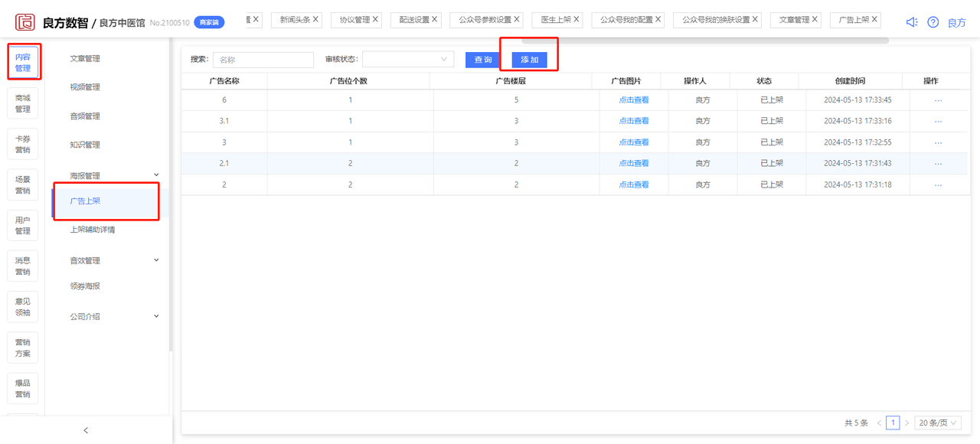980x444 pixels.
Task: Open more actions for the 17:32:55 row
Action: tap(938, 142)
